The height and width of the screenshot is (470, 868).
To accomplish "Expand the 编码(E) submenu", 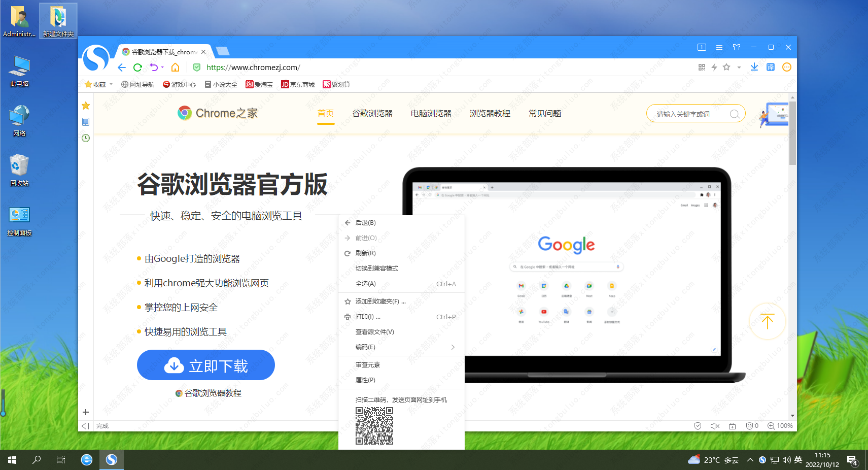I will click(401, 347).
